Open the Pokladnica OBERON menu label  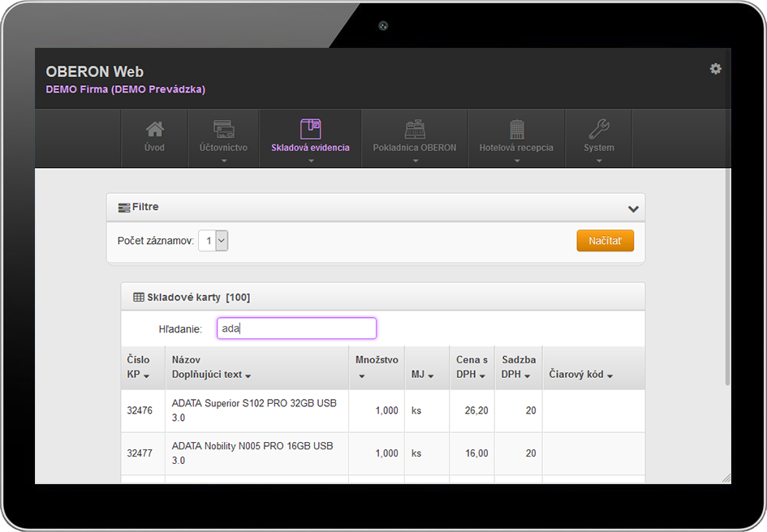coord(415,148)
